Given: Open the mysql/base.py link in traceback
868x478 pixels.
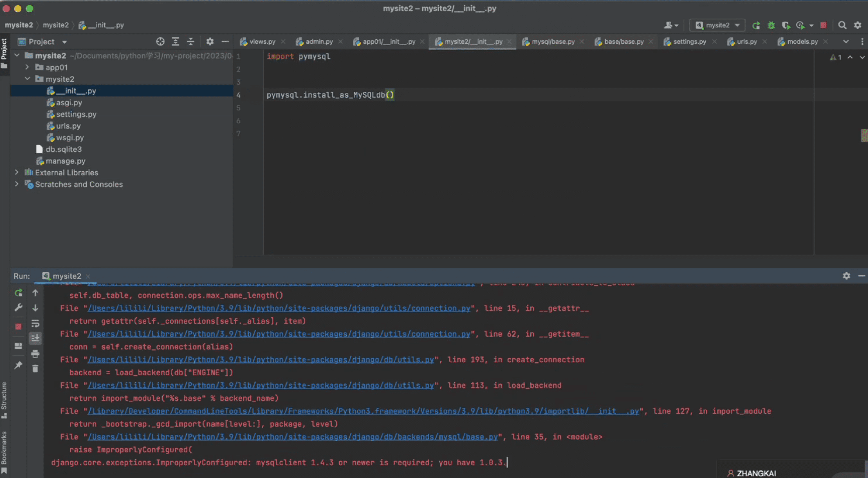Looking at the screenshot, I should pyautogui.click(x=293, y=437).
